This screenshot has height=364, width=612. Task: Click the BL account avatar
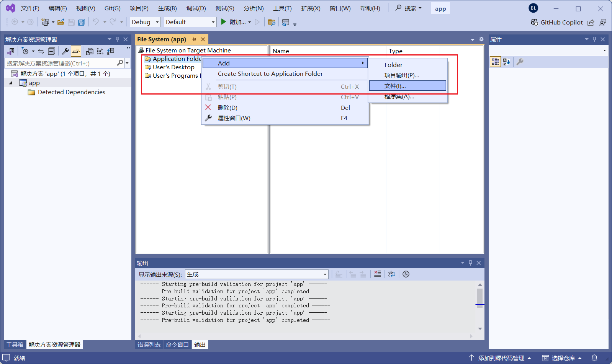(533, 8)
